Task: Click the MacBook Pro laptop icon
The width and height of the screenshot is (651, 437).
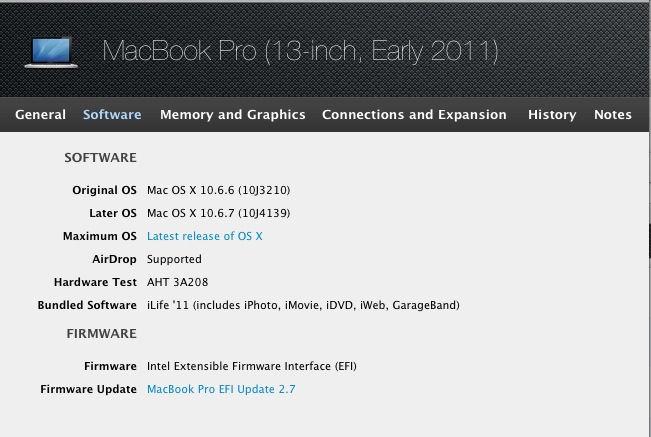Action: 51,52
